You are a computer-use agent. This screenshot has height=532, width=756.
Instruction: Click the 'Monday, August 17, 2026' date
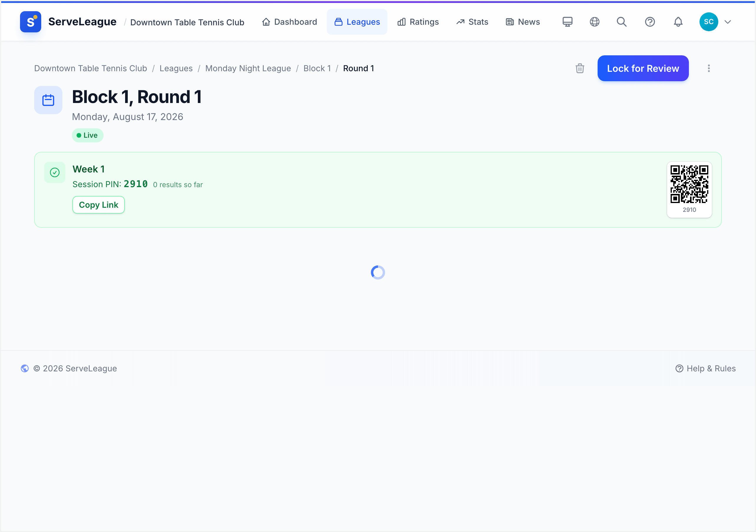pos(127,117)
